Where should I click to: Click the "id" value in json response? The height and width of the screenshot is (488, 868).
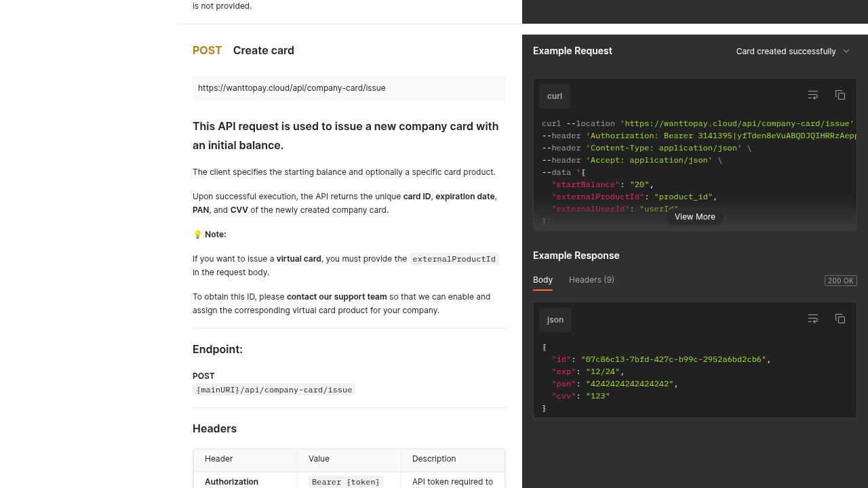pos(673,360)
